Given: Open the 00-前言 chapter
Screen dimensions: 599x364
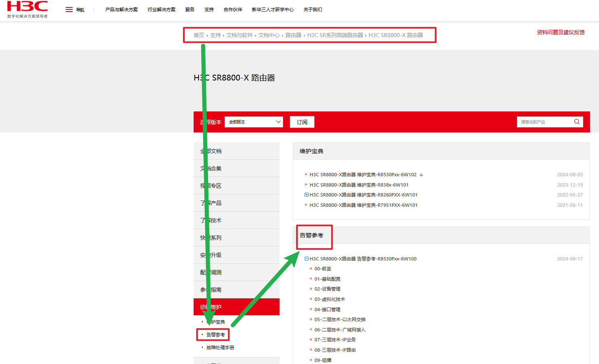Looking at the screenshot, I should coord(323,269).
